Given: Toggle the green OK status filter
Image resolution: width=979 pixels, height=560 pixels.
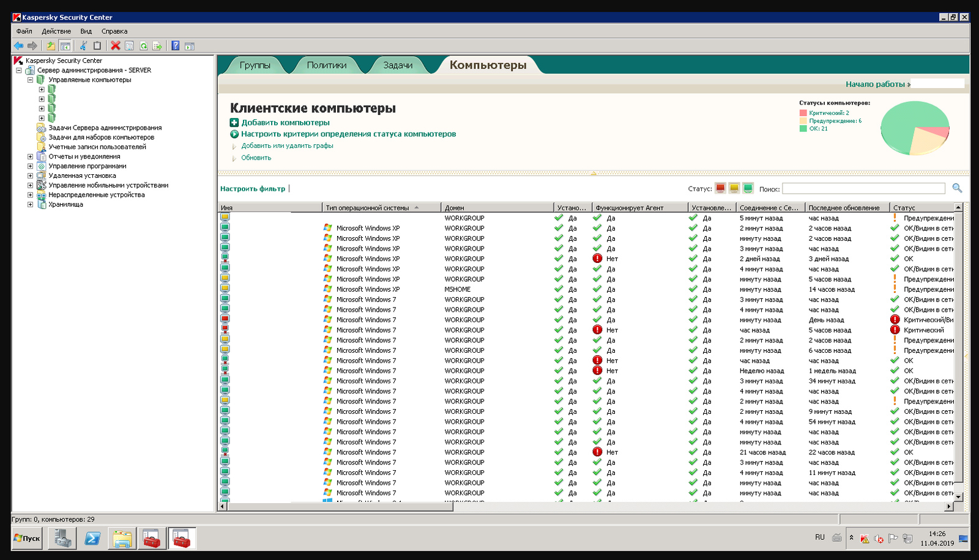Looking at the screenshot, I should (748, 188).
